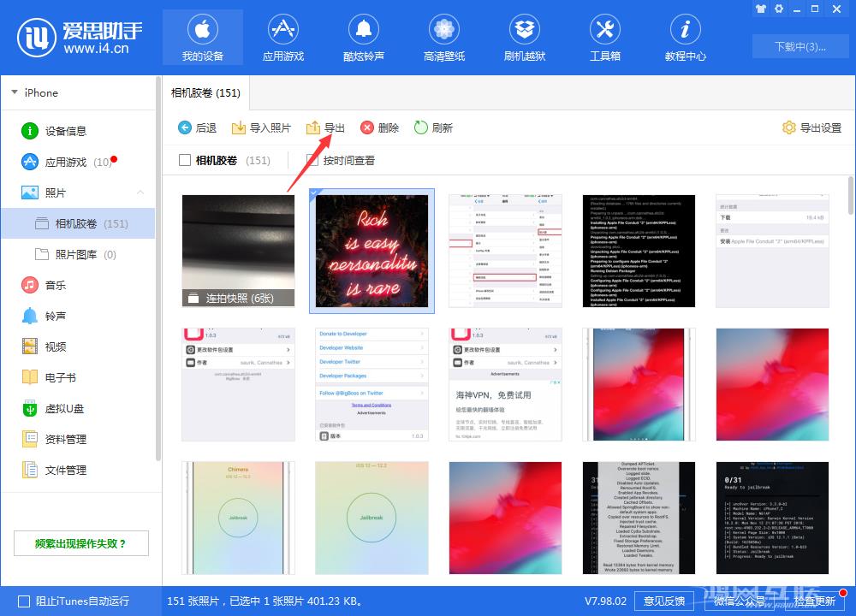
Task: Open the 工具箱 toolbox
Action: coord(604,37)
